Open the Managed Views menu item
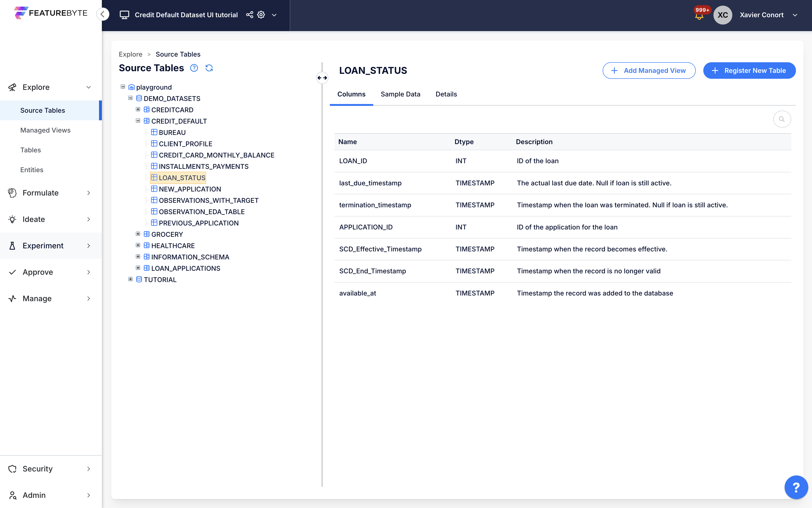812x508 pixels. [x=45, y=130]
